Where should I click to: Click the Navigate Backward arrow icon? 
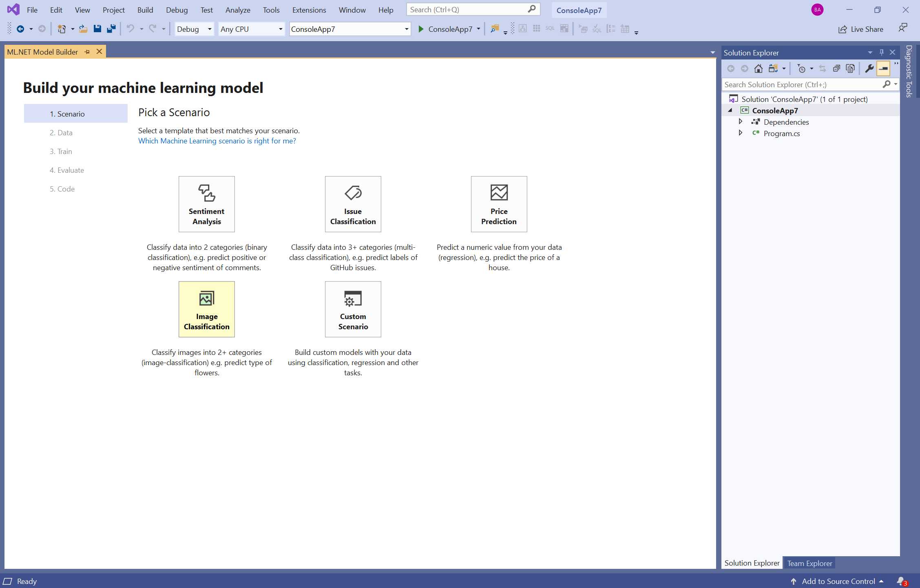[20, 29]
